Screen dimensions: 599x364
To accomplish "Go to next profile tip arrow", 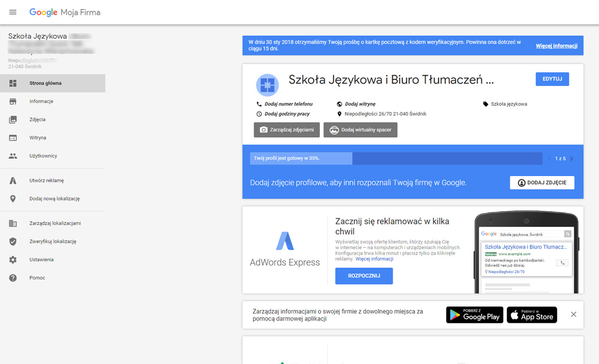I will coord(572,158).
